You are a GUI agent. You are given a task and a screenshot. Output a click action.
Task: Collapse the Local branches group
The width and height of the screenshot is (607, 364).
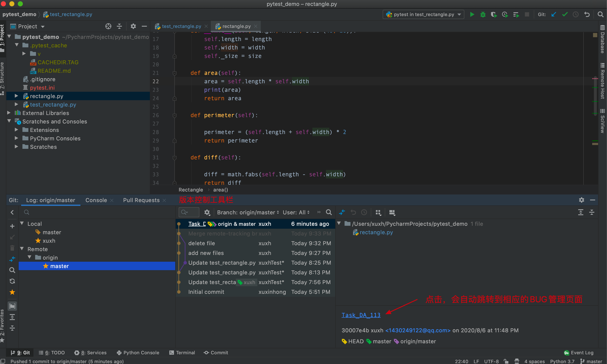(x=22, y=223)
